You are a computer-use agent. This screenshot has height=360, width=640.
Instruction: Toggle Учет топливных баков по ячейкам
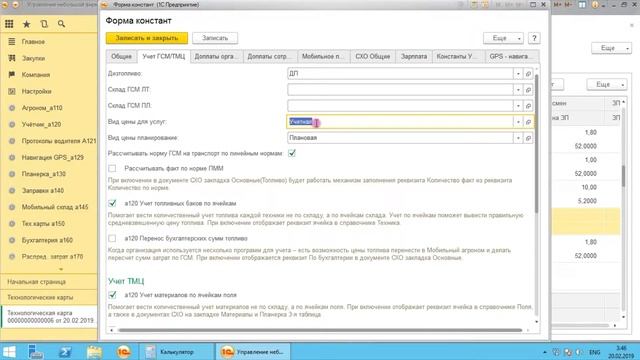pyautogui.click(x=112, y=203)
